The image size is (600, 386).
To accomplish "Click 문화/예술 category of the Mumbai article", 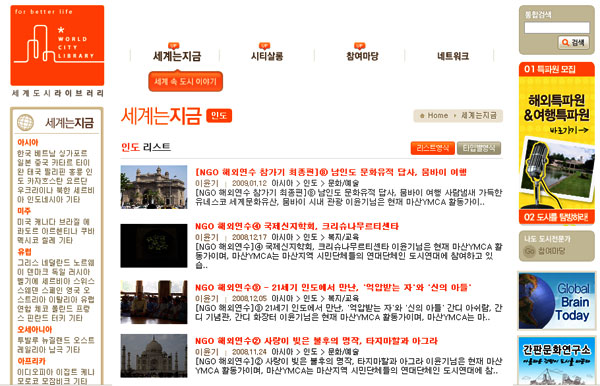I will (343, 183).
